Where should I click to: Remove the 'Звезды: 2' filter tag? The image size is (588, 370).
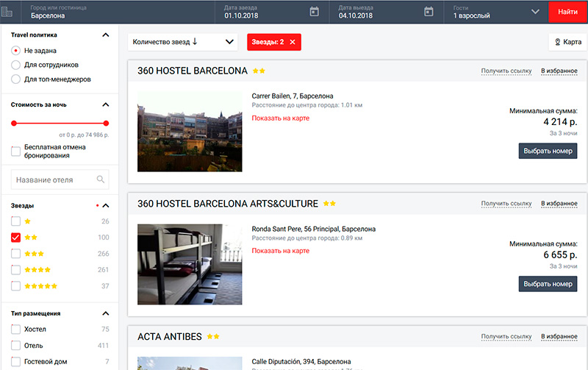[x=293, y=43]
